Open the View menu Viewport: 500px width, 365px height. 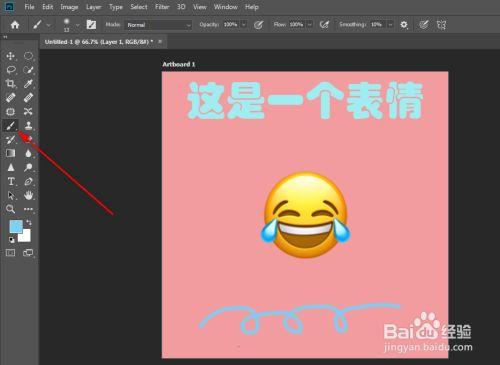coord(200,7)
